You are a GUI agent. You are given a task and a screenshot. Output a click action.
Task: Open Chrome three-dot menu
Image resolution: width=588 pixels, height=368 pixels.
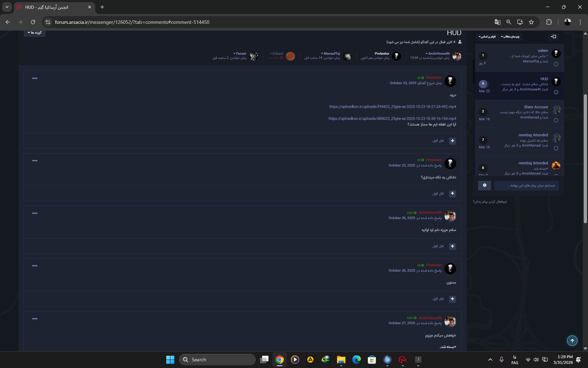pos(580,22)
